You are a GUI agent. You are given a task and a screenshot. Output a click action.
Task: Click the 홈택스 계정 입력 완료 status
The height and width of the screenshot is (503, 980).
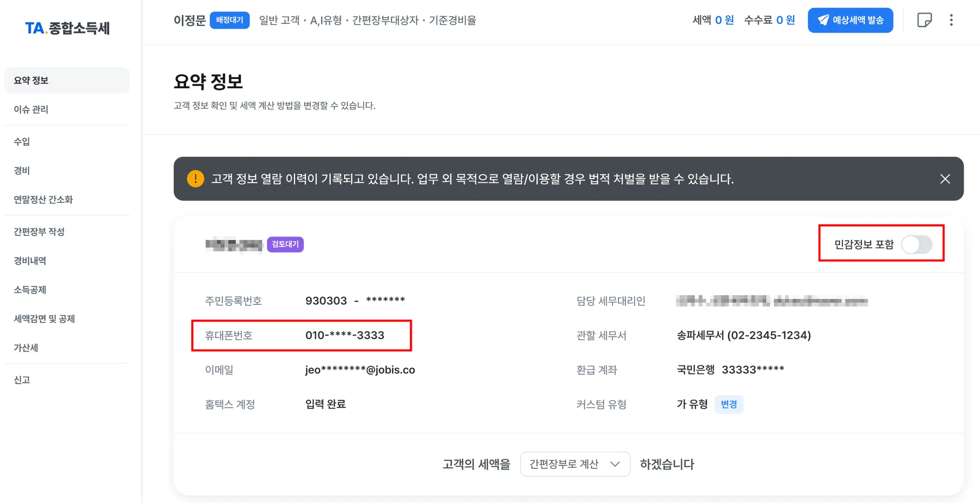tap(325, 404)
